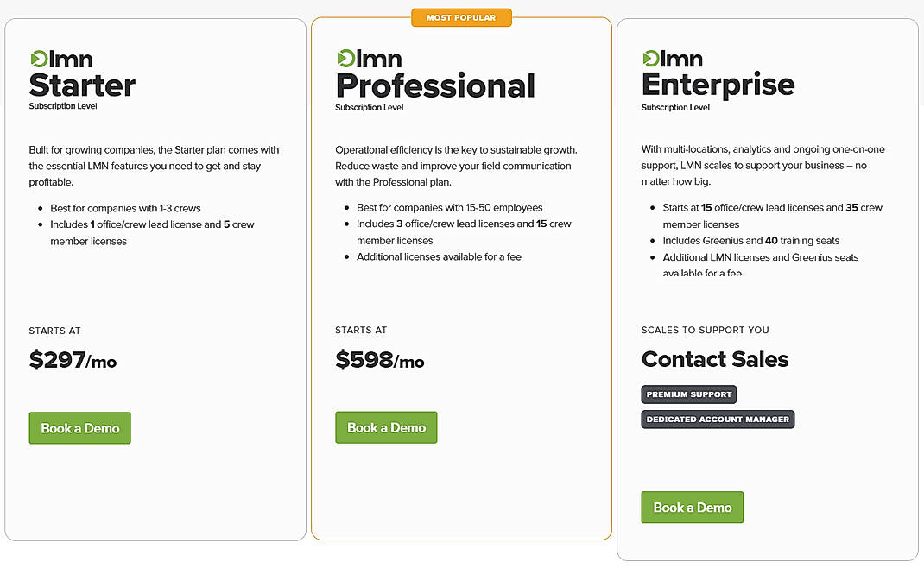The width and height of the screenshot is (924, 568).
Task: Select the green arrow icon beside Starter lmn logo
Action: click(x=37, y=59)
